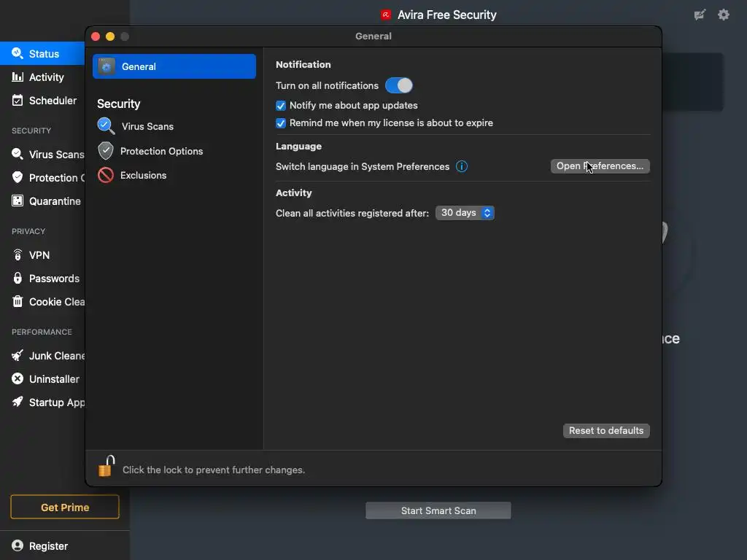The height and width of the screenshot is (560, 747).
Task: Click the Junk Cleaner broom icon
Action: 18,355
